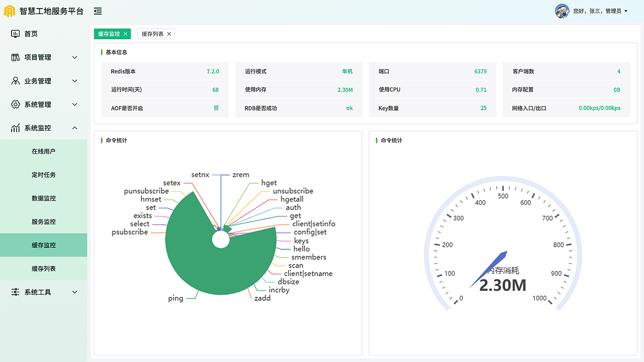
Task: Click the hget label in chart
Action: click(269, 183)
